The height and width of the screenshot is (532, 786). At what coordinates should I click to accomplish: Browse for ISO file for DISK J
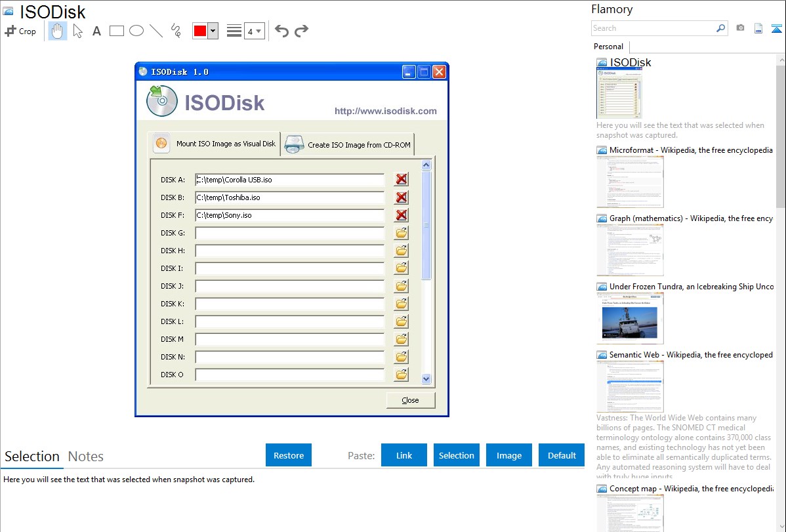click(x=401, y=286)
